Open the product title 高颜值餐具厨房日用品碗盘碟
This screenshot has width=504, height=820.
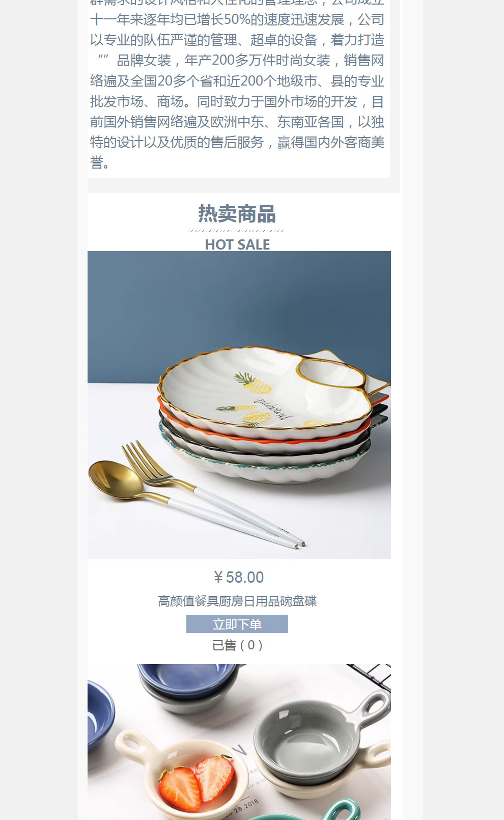[x=237, y=601]
